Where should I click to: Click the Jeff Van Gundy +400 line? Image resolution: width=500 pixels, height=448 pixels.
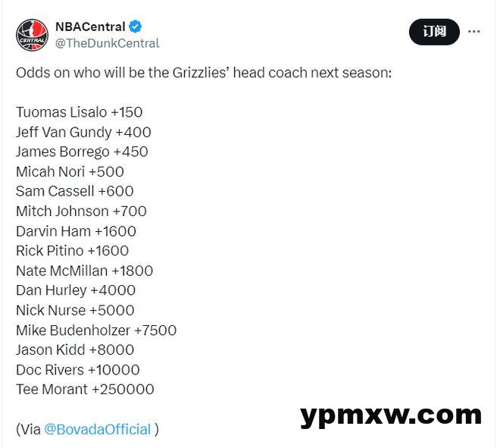(83, 132)
